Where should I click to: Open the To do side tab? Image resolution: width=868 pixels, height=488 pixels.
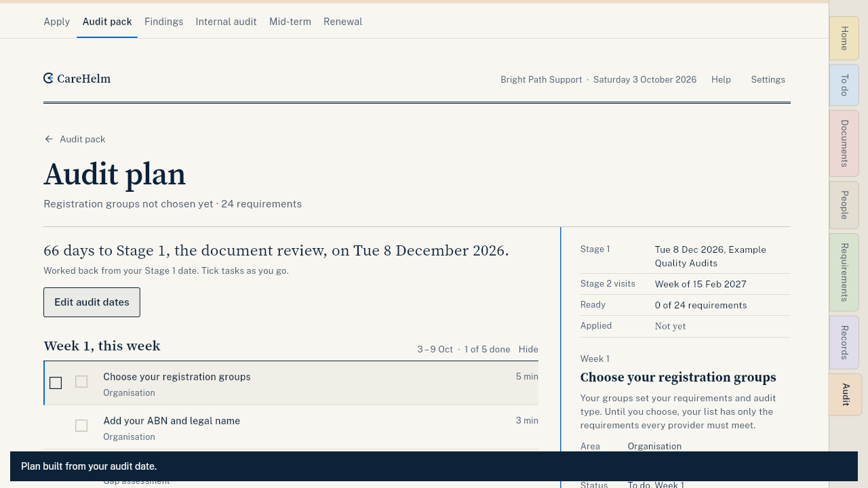[844, 85]
